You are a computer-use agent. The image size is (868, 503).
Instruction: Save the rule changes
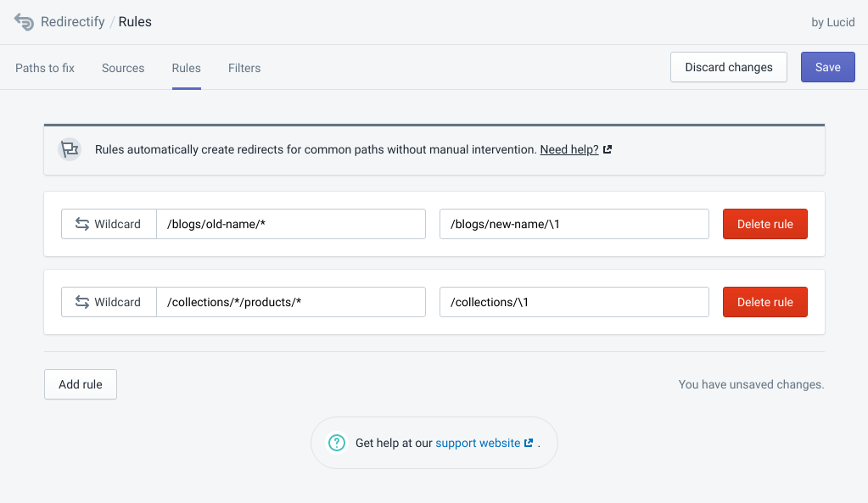(x=827, y=67)
